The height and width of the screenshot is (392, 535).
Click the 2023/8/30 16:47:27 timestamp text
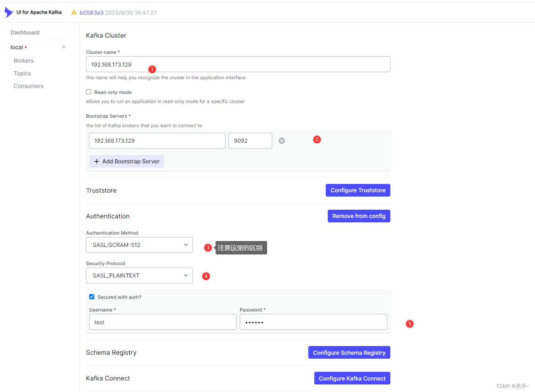click(131, 13)
